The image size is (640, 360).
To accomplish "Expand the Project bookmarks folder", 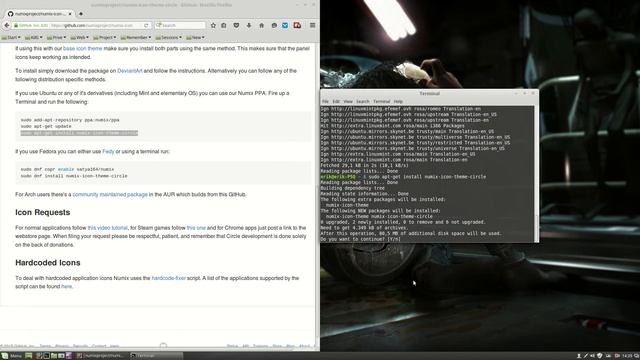I will click(104, 38).
